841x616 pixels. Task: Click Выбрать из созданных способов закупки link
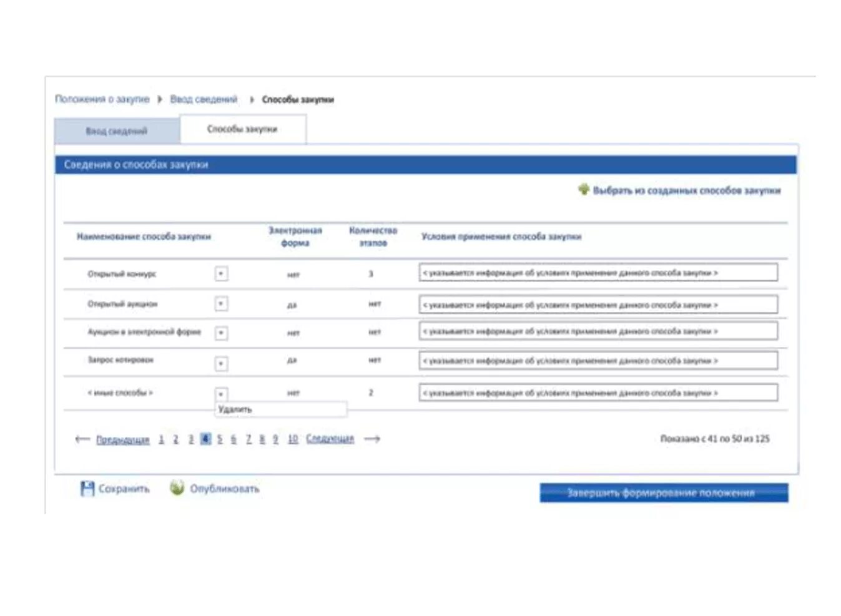coord(687,190)
